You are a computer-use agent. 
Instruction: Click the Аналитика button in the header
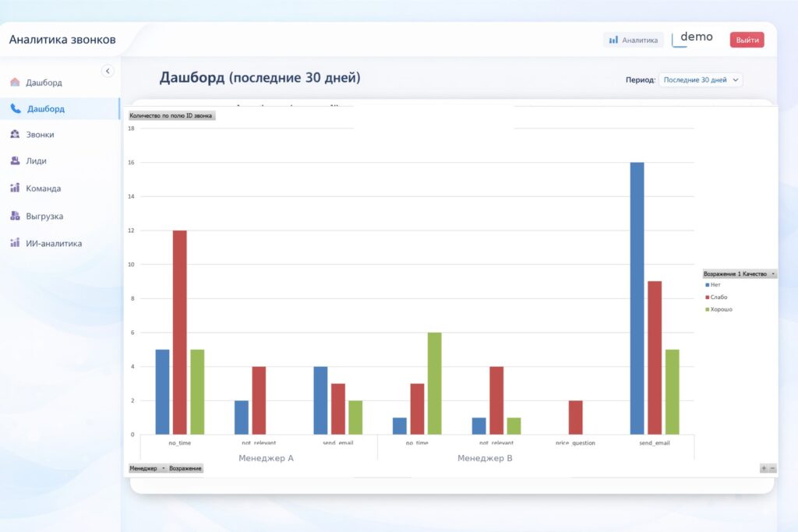coord(633,40)
